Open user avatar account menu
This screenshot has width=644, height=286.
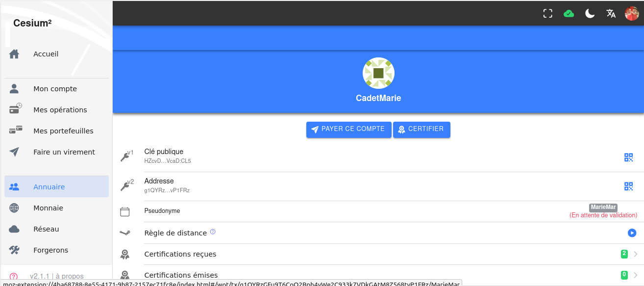click(632, 14)
